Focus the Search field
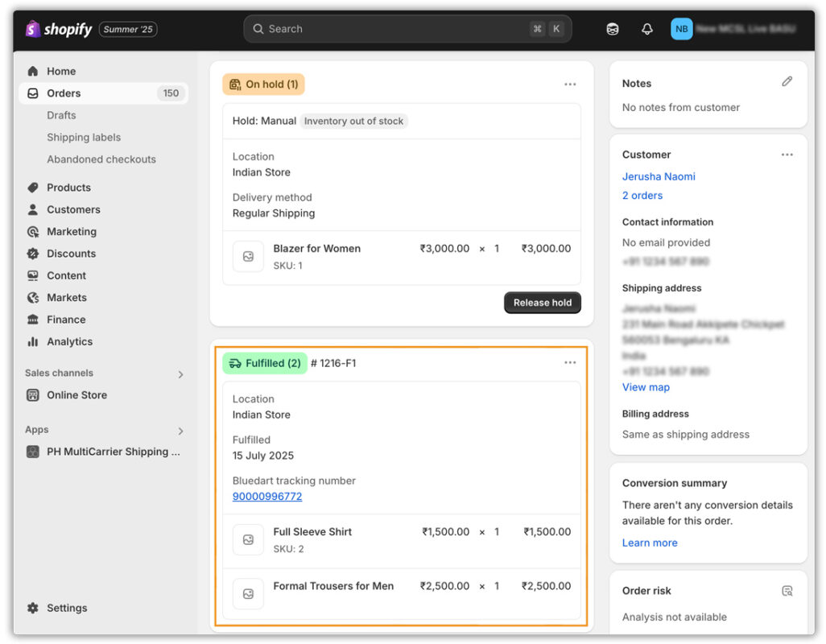Viewport: 826px width, 644px height. coord(407,29)
